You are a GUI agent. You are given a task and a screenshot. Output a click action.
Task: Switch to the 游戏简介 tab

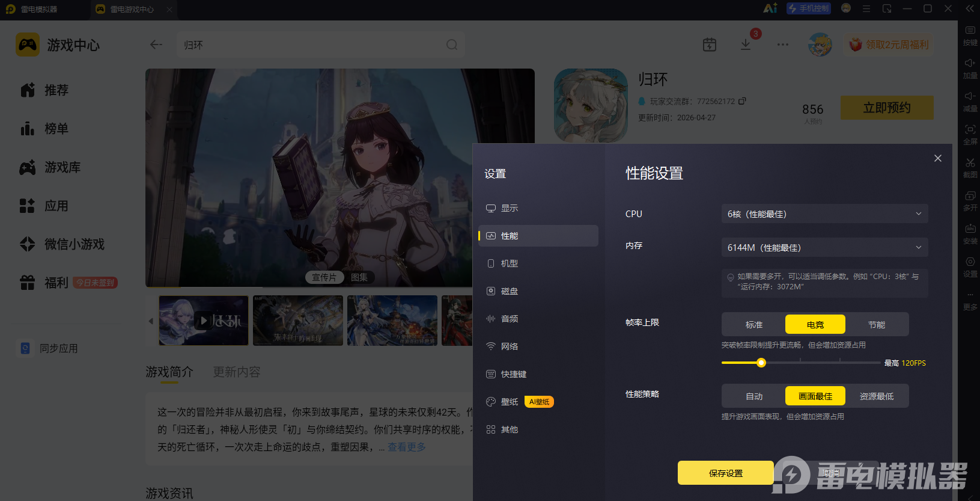point(169,372)
